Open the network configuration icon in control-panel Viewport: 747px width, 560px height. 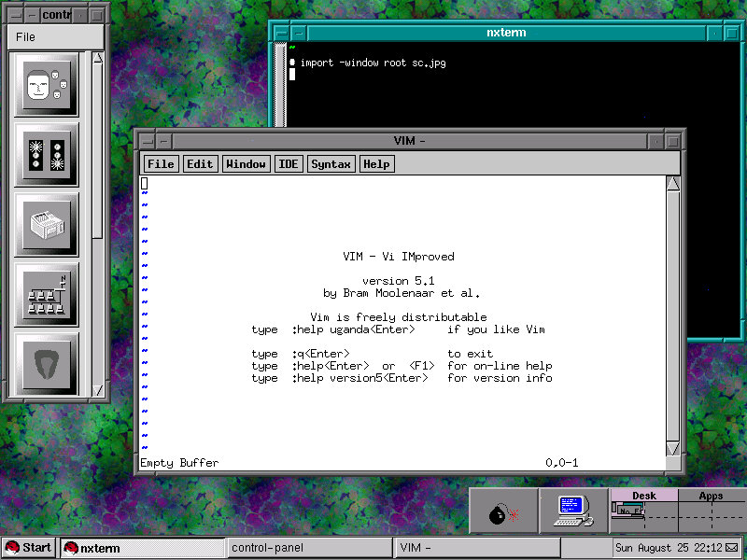click(46, 295)
